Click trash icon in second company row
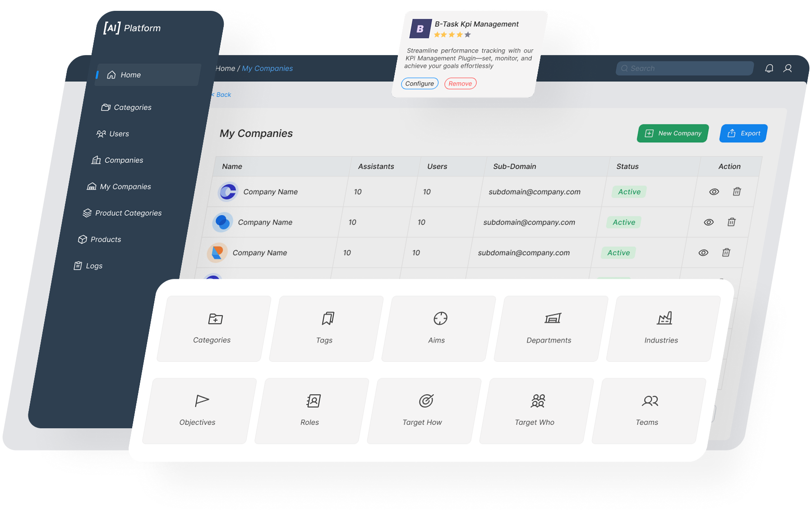812x519 pixels. pyautogui.click(x=731, y=222)
